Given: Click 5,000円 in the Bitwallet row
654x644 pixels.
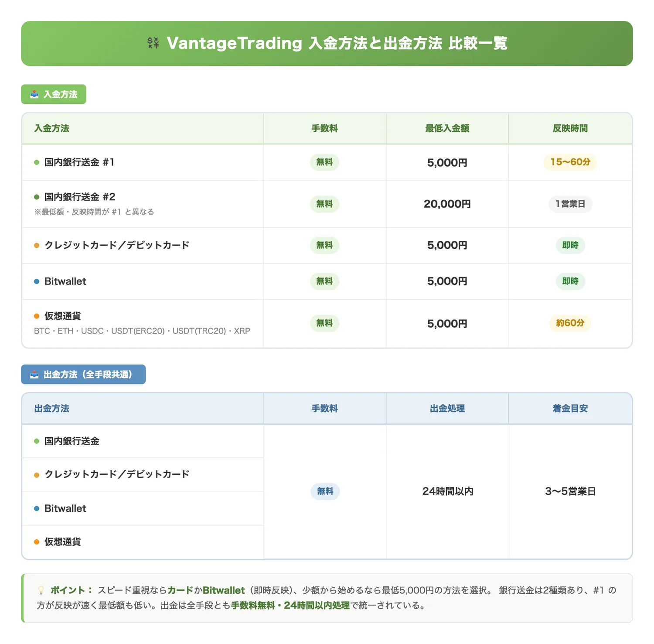Looking at the screenshot, I should [447, 281].
